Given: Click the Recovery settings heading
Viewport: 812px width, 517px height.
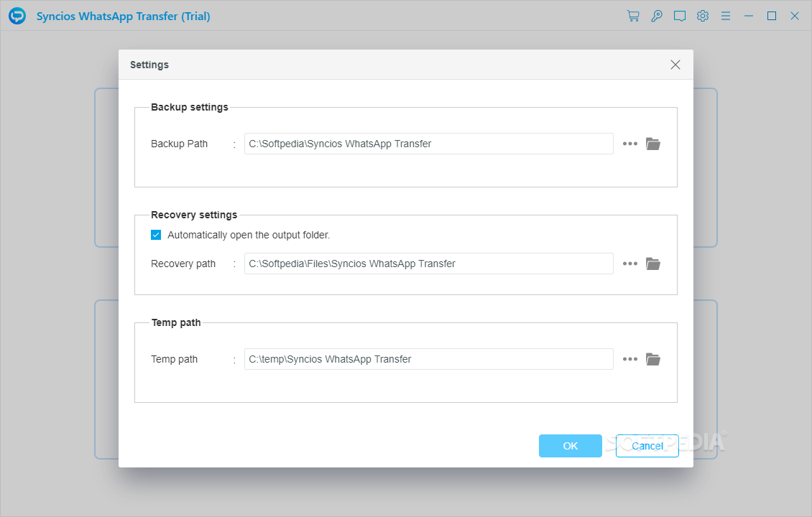Looking at the screenshot, I should (194, 215).
